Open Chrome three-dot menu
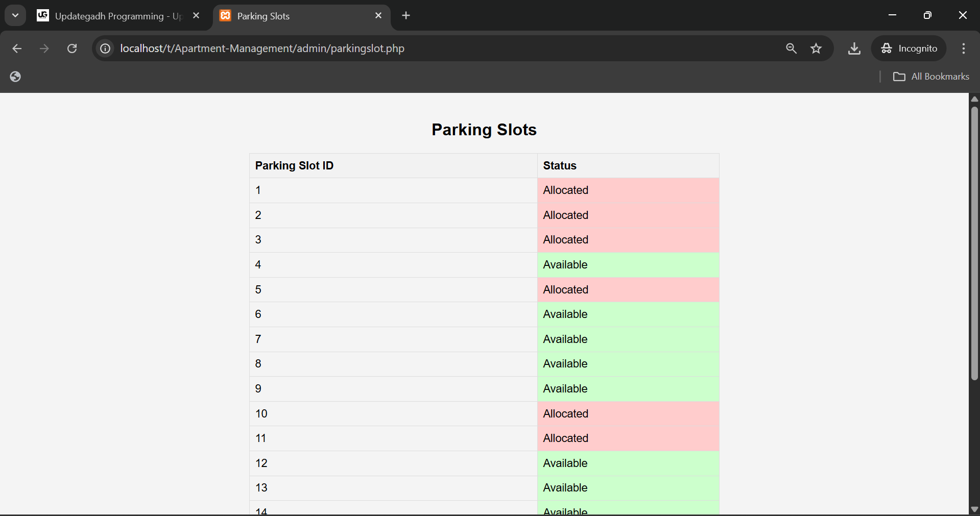 pyautogui.click(x=963, y=48)
